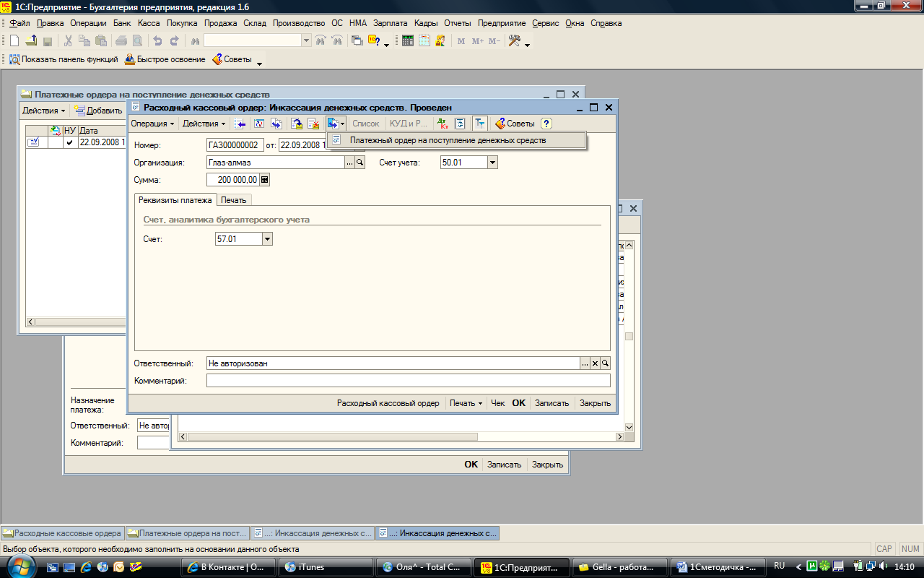The width and height of the screenshot is (924, 578).
Task: Click the undo arrow icon
Action: pos(157,41)
